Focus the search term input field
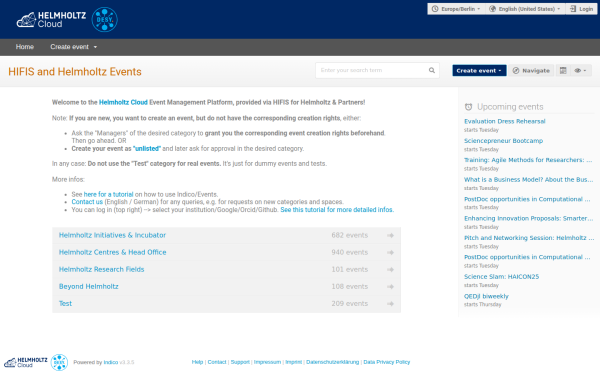The height and width of the screenshot is (375, 600). 371,70
